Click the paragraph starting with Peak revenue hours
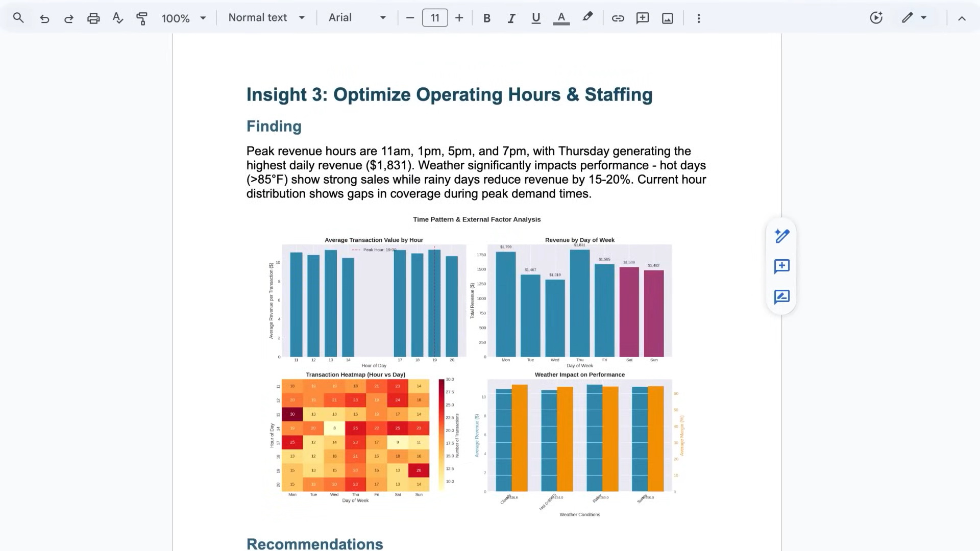Viewport: 980px width, 551px height. [476, 172]
